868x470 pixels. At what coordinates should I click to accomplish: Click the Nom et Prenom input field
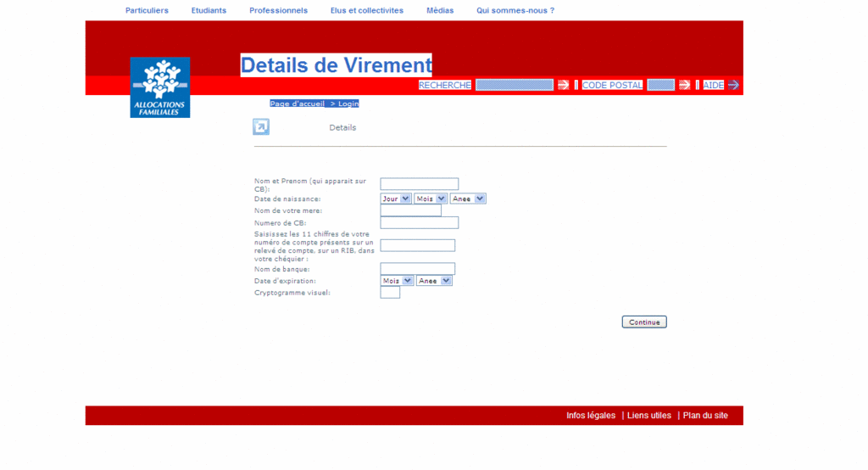419,183
